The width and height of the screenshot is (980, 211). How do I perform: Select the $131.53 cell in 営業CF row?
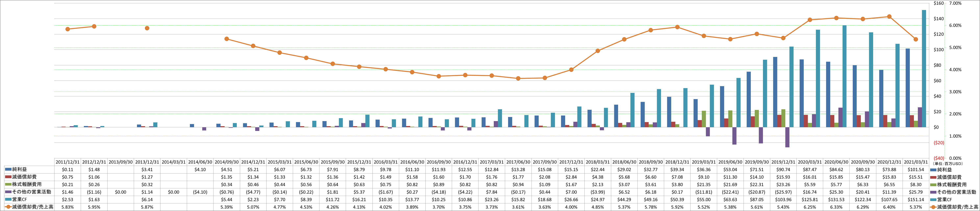click(x=836, y=200)
